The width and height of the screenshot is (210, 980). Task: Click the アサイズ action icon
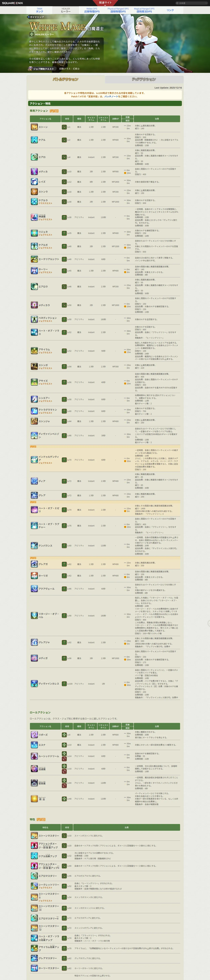click(x=34, y=382)
